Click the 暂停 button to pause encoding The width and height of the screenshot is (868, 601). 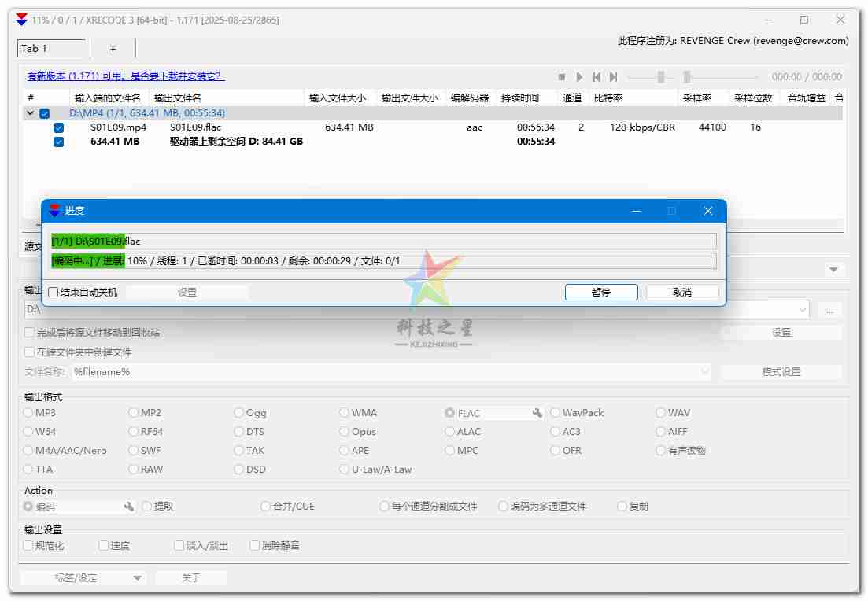coord(601,293)
